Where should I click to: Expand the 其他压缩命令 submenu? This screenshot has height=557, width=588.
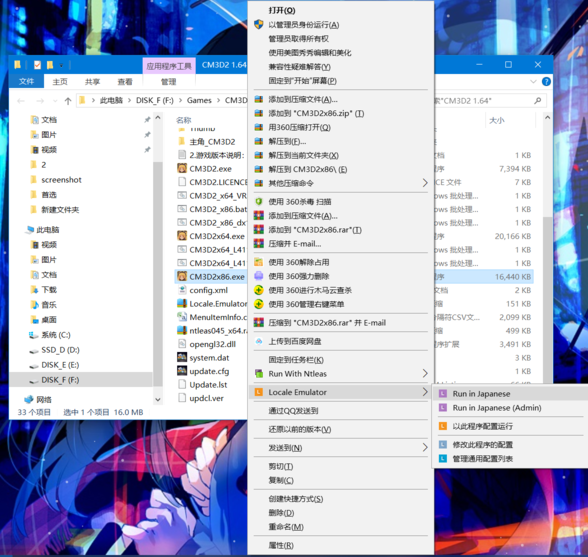425,183
